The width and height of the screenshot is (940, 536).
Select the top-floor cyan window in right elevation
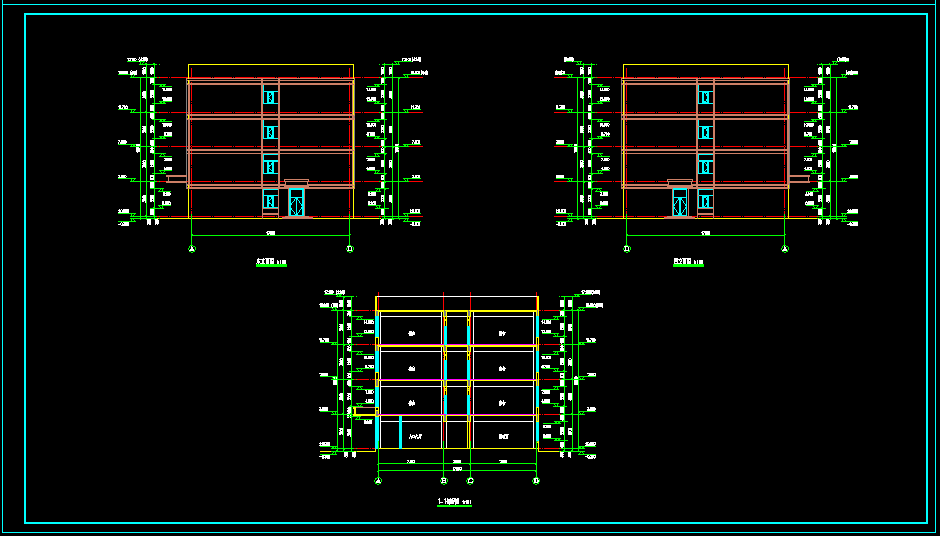click(x=705, y=97)
